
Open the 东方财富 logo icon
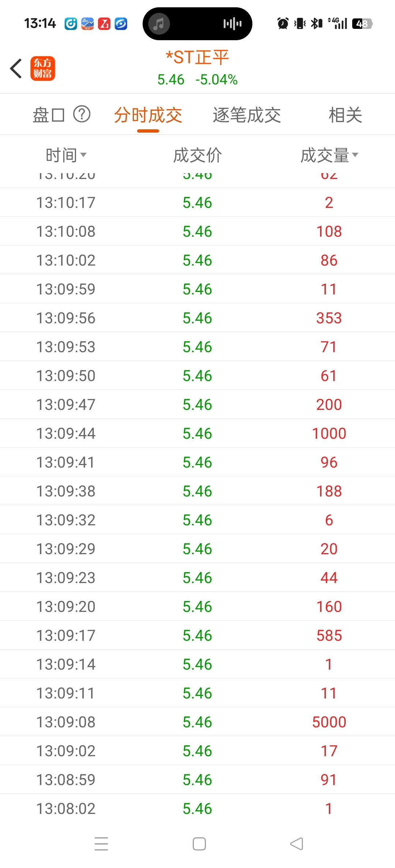[43, 68]
